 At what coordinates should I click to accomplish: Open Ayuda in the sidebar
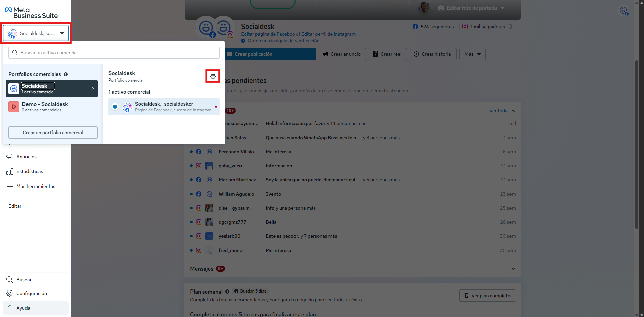point(36,308)
